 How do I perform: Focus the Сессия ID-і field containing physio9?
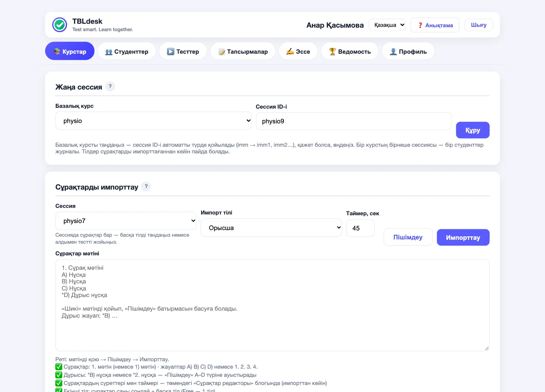point(353,121)
